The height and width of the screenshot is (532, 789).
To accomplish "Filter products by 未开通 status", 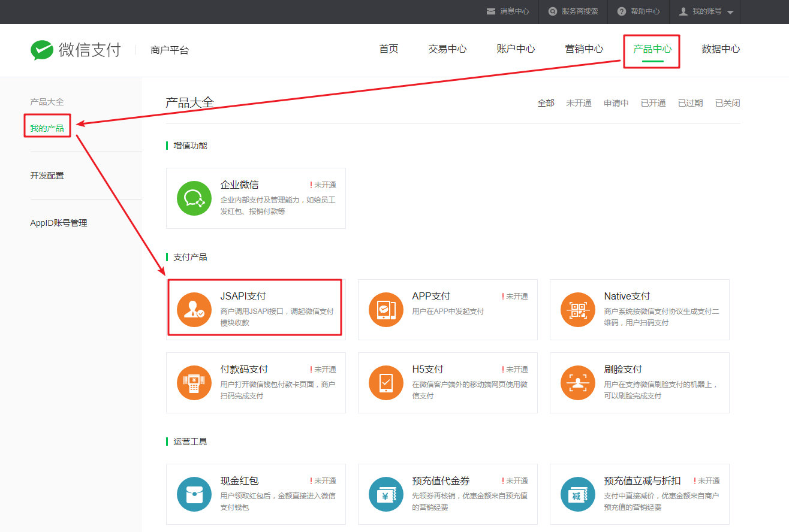I will (x=579, y=103).
